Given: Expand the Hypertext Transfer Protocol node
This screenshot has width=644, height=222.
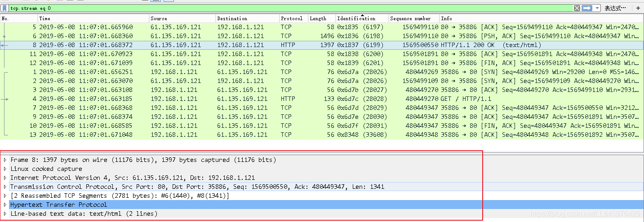Looking at the screenshot, I should (5, 205).
